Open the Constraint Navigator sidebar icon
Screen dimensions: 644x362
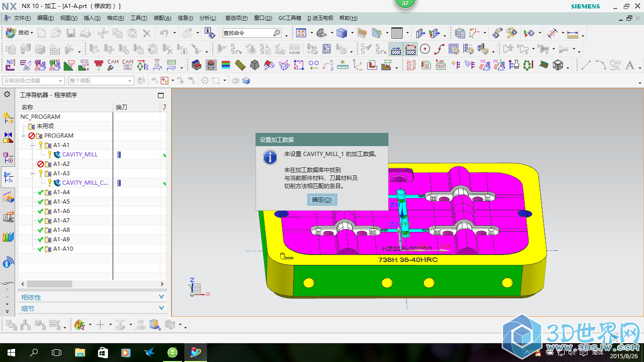[x=8, y=138]
